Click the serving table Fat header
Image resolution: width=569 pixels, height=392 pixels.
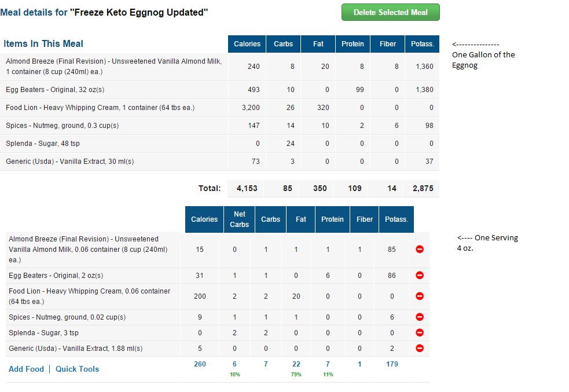(301, 219)
